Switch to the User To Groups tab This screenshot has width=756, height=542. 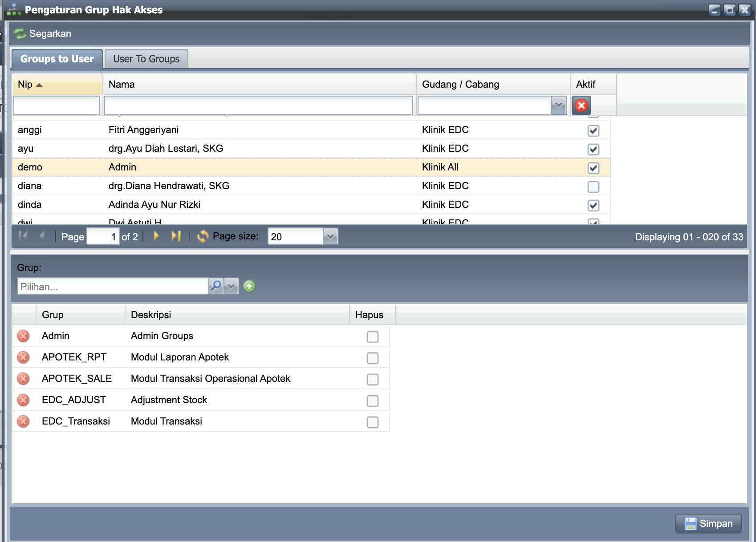click(146, 59)
